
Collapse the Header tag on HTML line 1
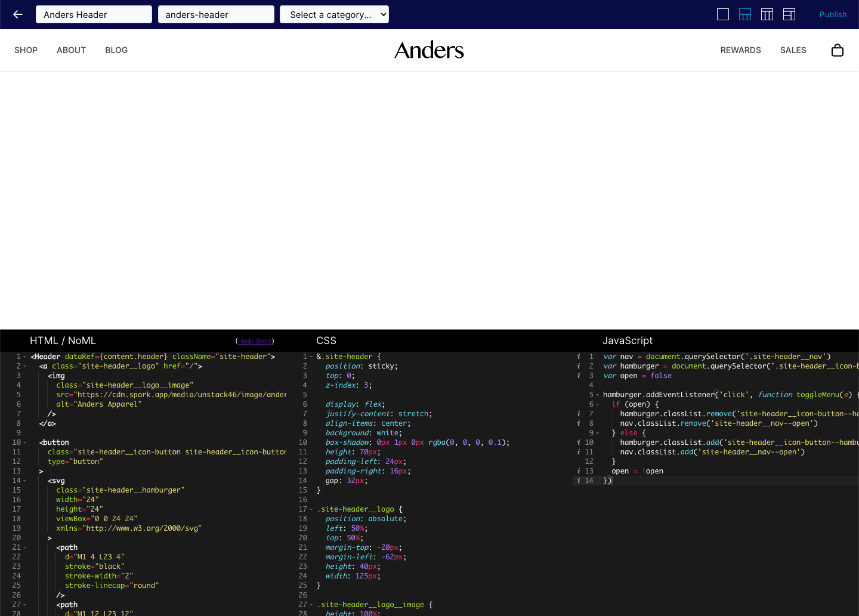pyautogui.click(x=25, y=357)
